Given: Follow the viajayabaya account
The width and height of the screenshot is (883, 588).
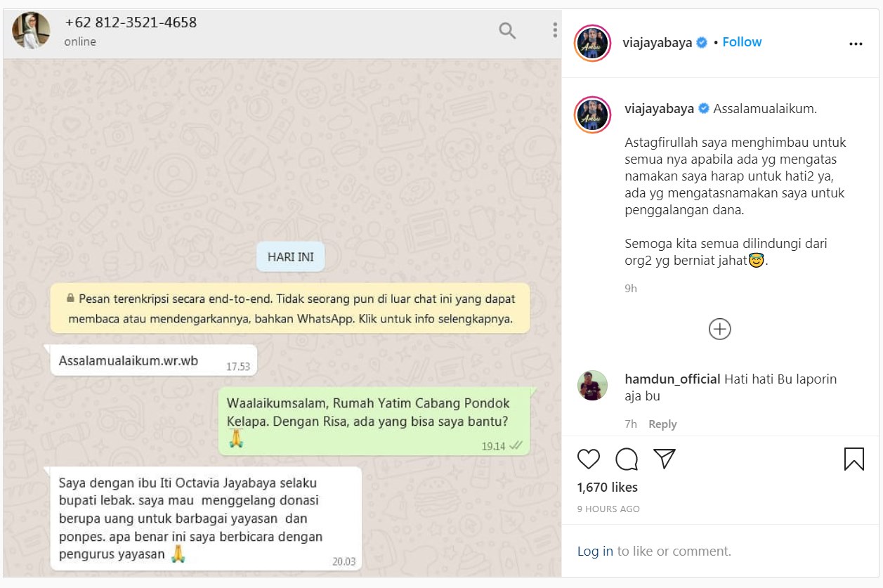Looking at the screenshot, I should (742, 42).
